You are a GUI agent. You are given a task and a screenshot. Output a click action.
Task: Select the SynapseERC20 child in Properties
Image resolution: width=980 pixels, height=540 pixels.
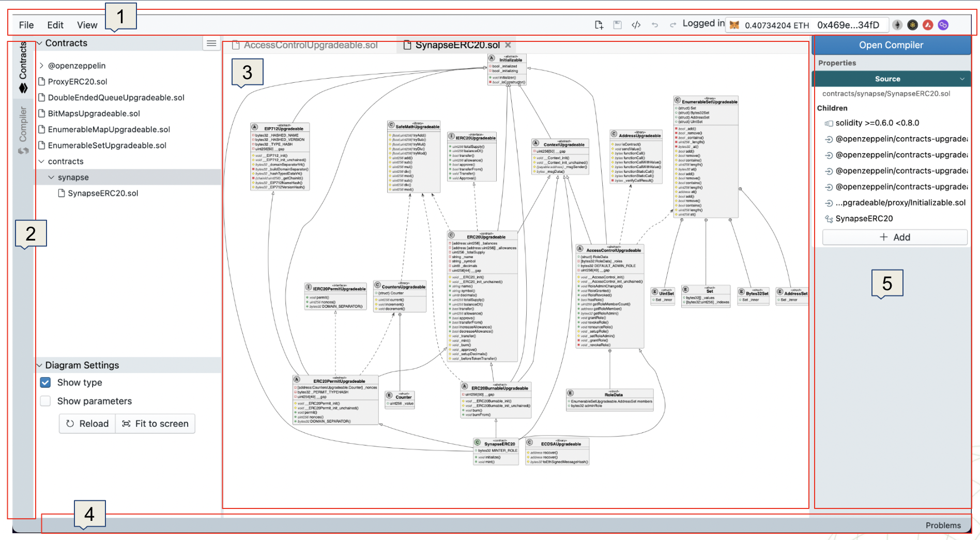pos(864,219)
